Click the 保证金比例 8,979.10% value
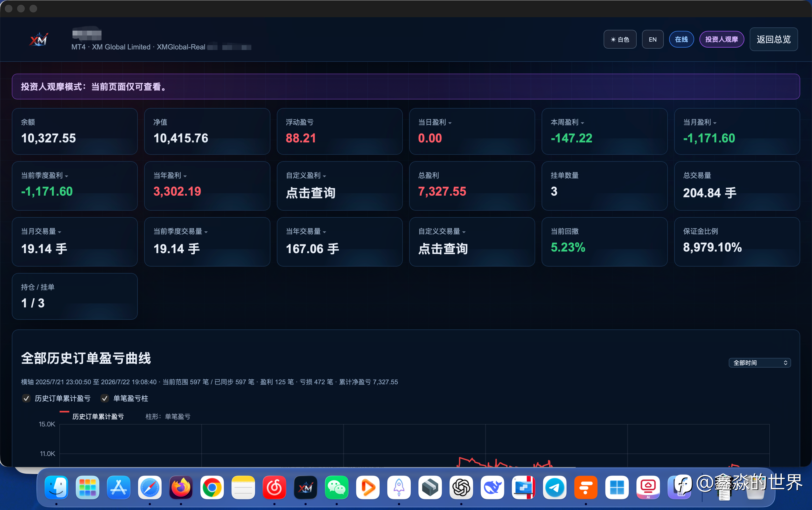 pyautogui.click(x=712, y=247)
